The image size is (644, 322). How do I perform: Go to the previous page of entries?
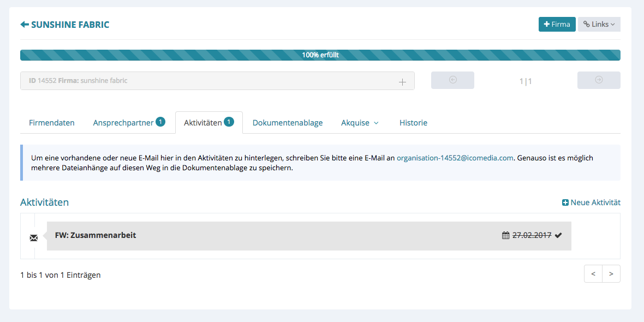tap(593, 274)
